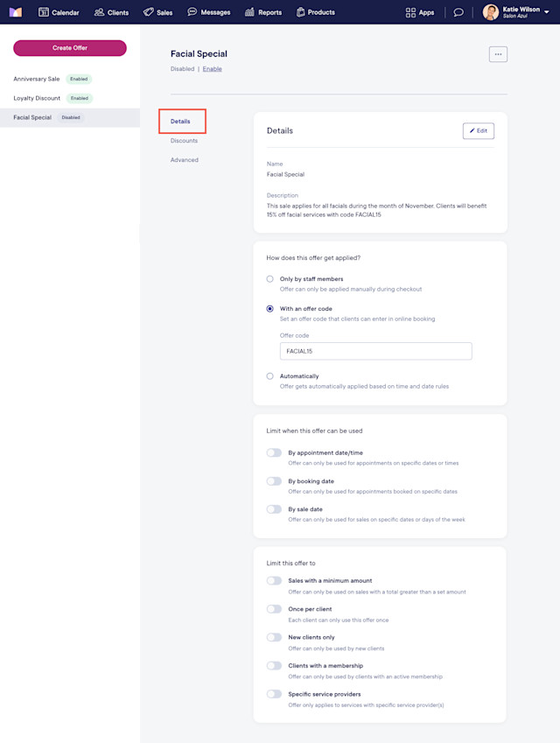Click the Edit button in Details card
560x743 pixels.
coord(479,130)
